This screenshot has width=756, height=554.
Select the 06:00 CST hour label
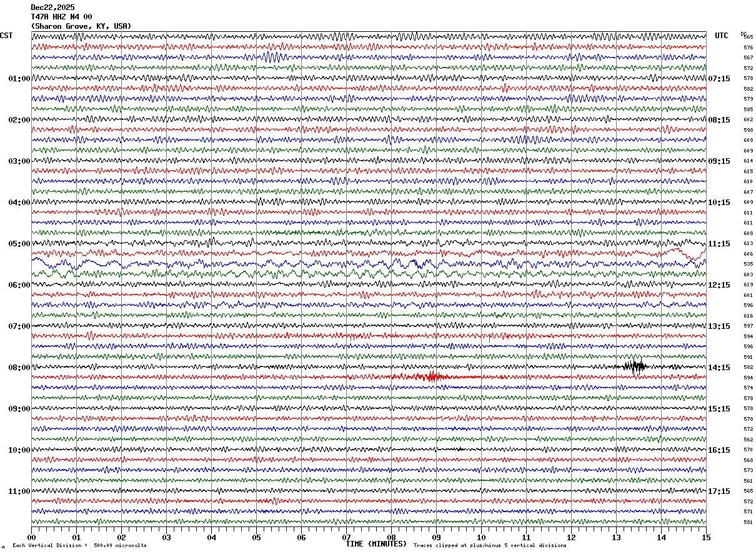(x=19, y=285)
